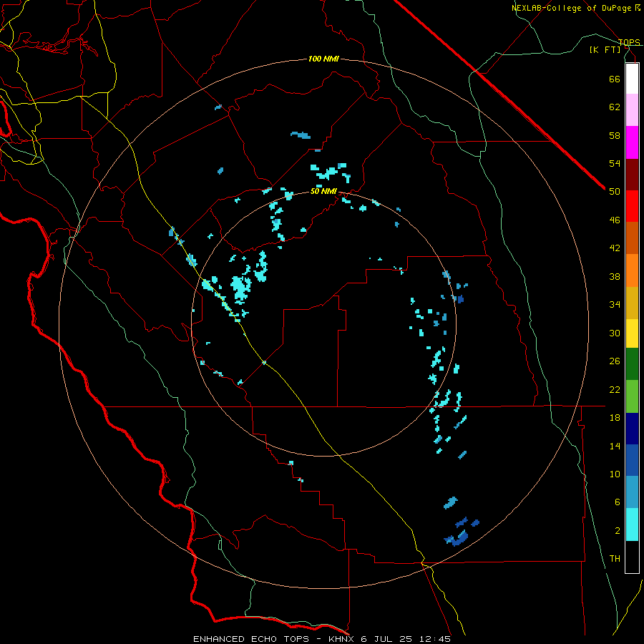This screenshot has width=644, height=644.
Task: Select the 22 scale label
Action: tap(615, 389)
